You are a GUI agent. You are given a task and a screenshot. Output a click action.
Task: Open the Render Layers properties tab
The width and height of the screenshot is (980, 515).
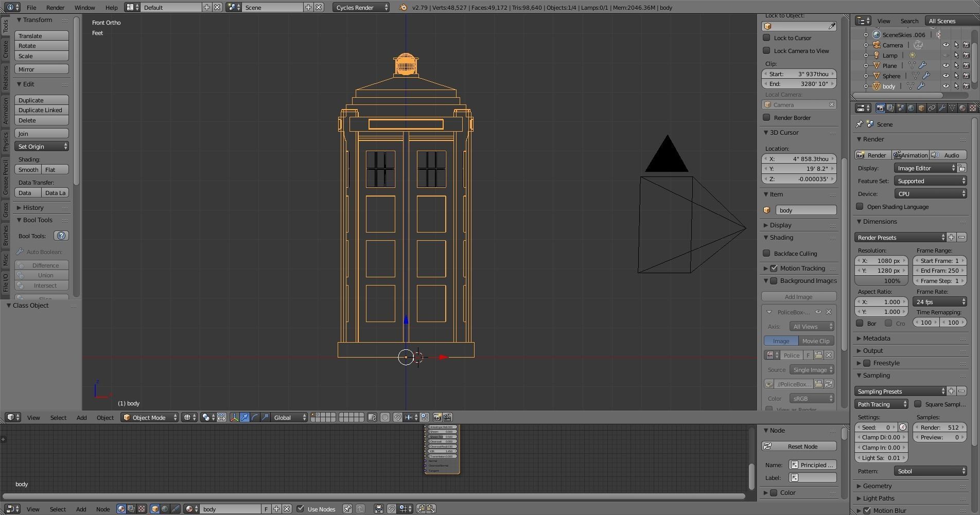coord(890,108)
